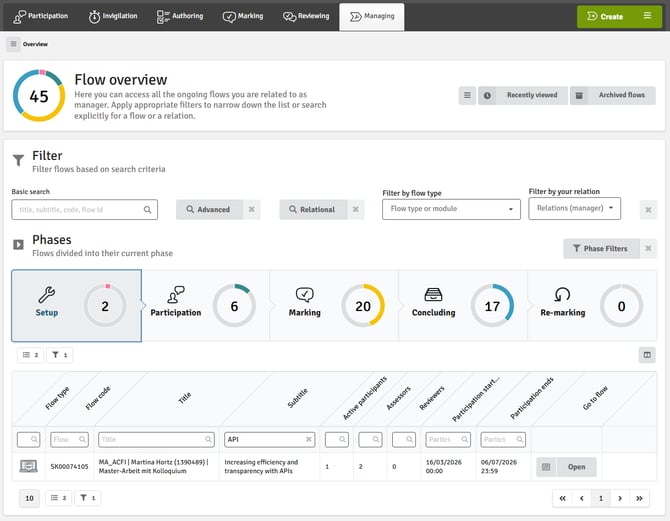Screen dimensions: 670x521
Task: Click the column layout icon above the table
Action: click(647, 355)
